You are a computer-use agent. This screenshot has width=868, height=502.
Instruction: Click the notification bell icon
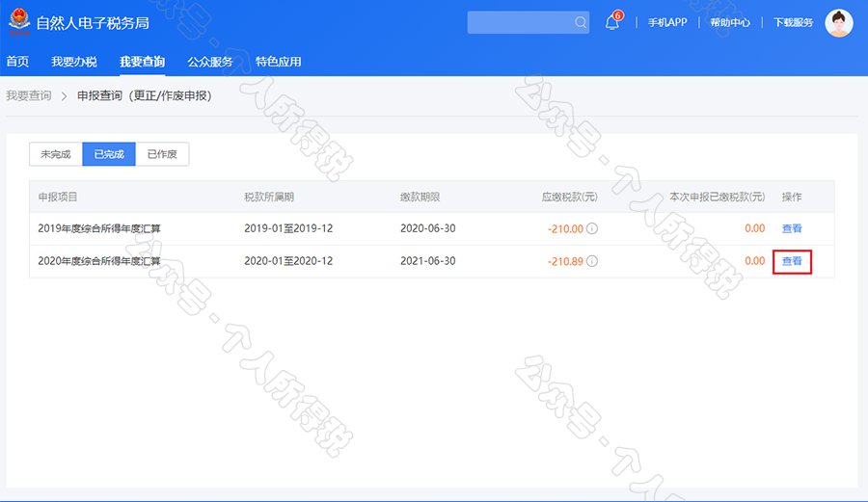click(611, 23)
